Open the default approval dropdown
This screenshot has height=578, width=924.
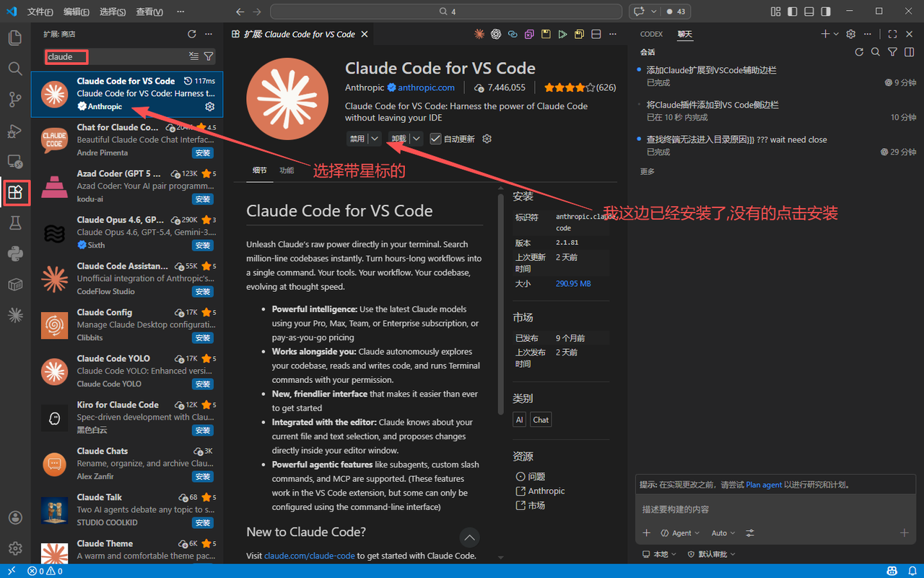711,554
